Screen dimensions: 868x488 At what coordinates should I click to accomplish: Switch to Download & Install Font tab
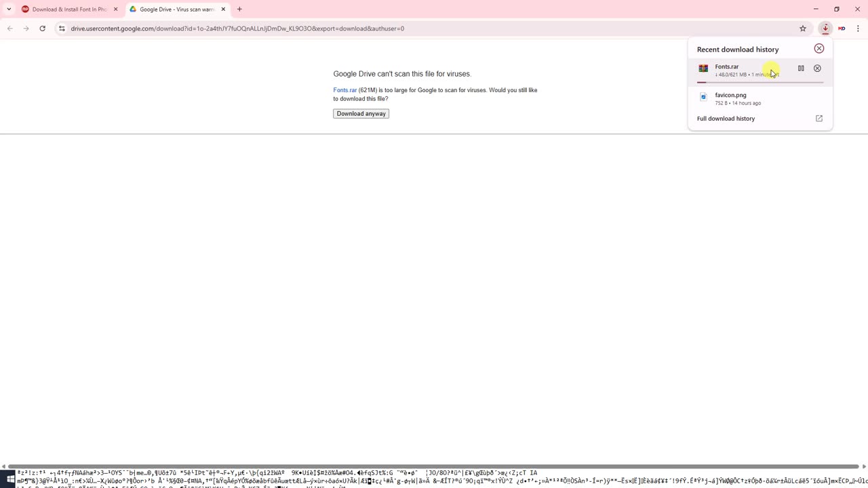point(69,9)
